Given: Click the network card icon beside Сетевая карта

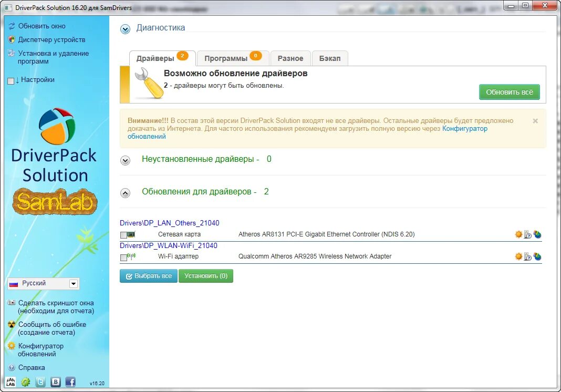Looking at the screenshot, I should click(x=131, y=234).
